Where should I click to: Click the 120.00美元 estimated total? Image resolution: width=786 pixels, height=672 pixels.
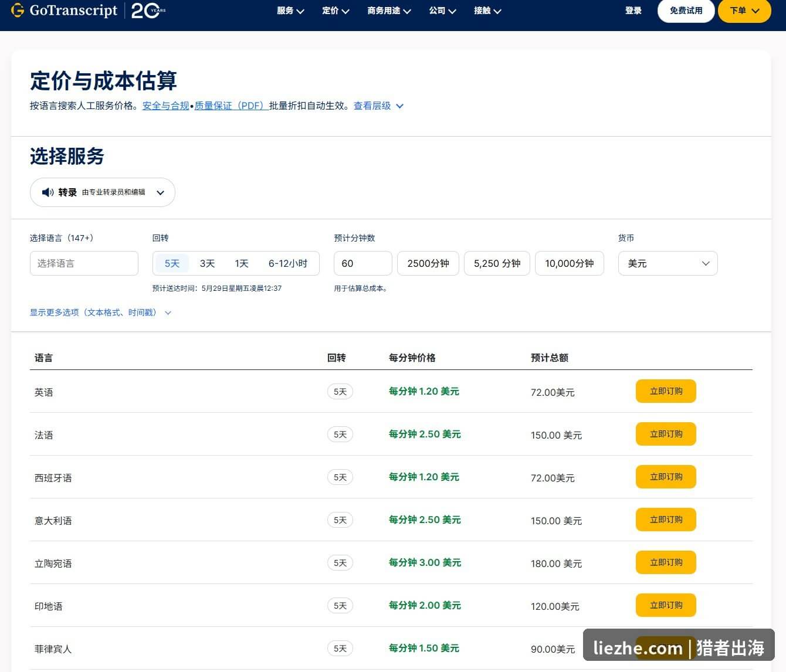pyautogui.click(x=555, y=606)
